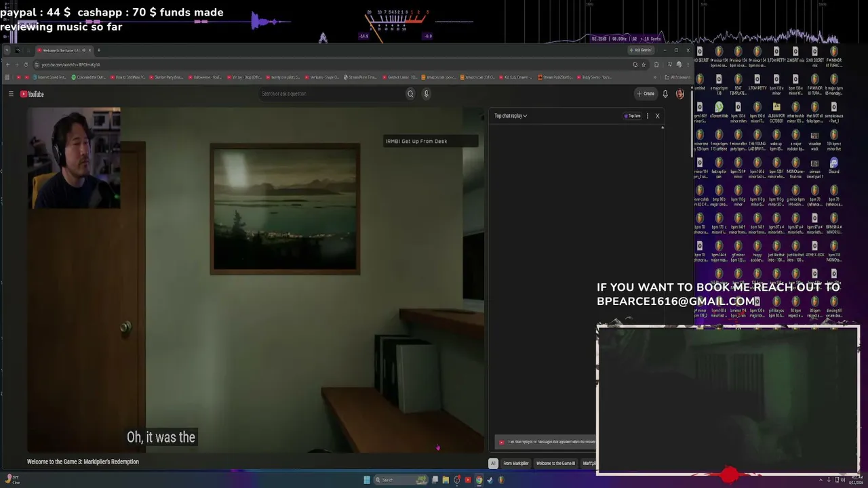Image resolution: width=868 pixels, height=488 pixels.
Task: Open the YouTube account avatar menu
Action: [680, 94]
